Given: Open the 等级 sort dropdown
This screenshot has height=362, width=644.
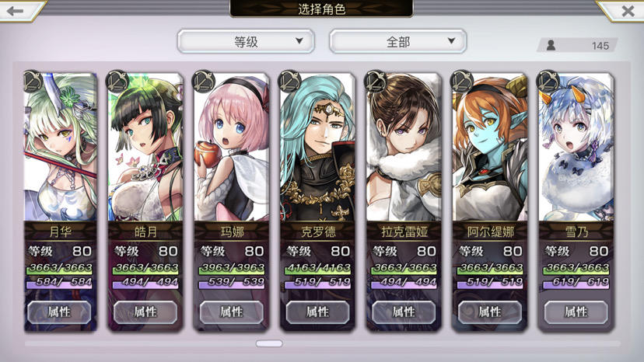Looking at the screenshot, I should coord(246,41).
